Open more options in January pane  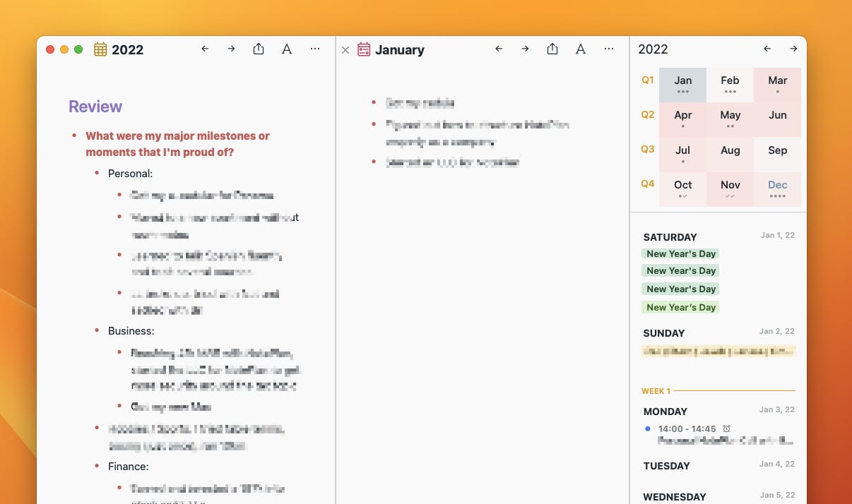click(609, 49)
